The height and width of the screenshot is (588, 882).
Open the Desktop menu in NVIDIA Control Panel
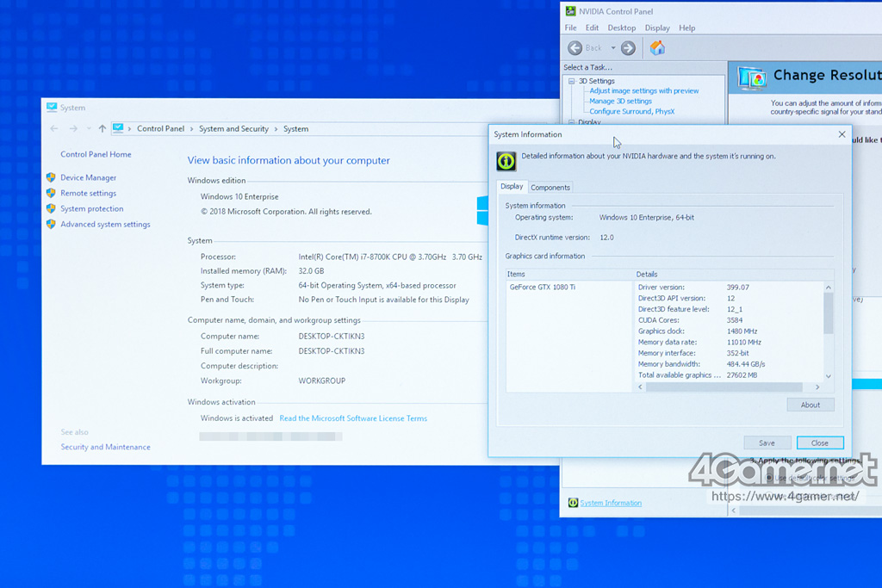621,28
